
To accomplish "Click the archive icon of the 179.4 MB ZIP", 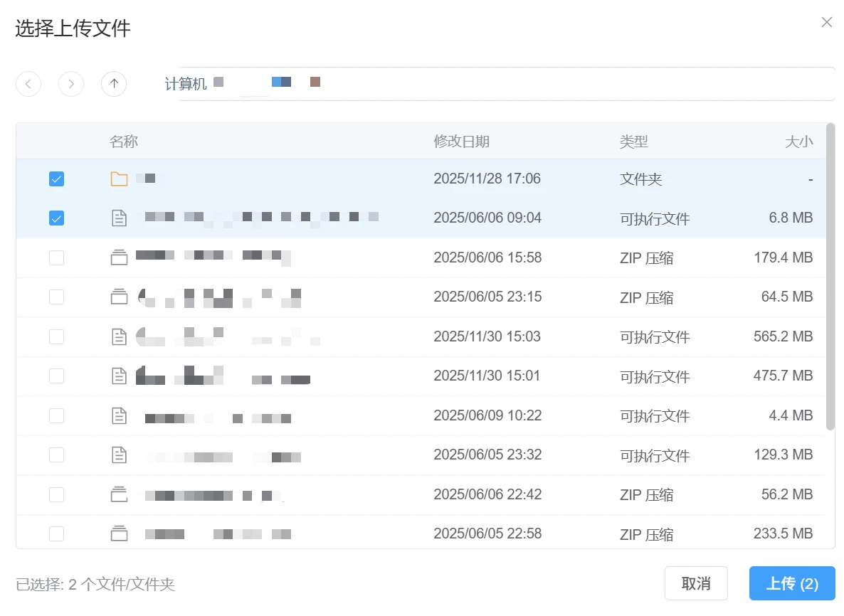I will click(119, 257).
